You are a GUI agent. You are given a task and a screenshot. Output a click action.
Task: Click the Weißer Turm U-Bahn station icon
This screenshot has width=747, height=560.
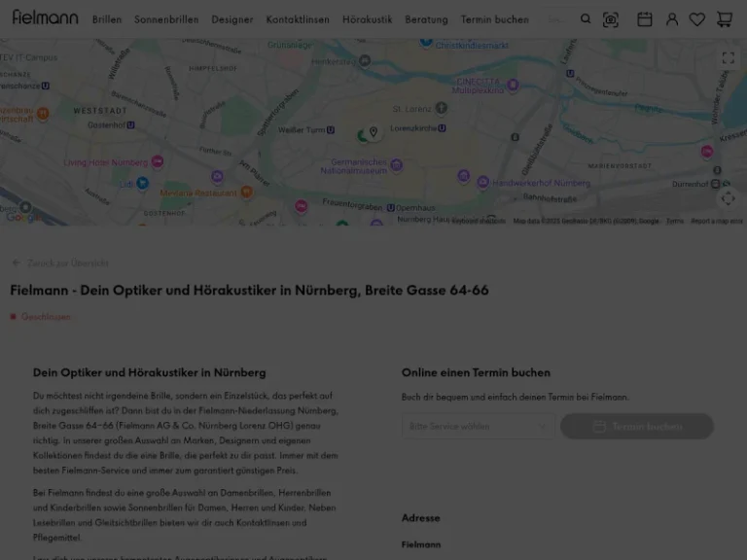(x=331, y=130)
